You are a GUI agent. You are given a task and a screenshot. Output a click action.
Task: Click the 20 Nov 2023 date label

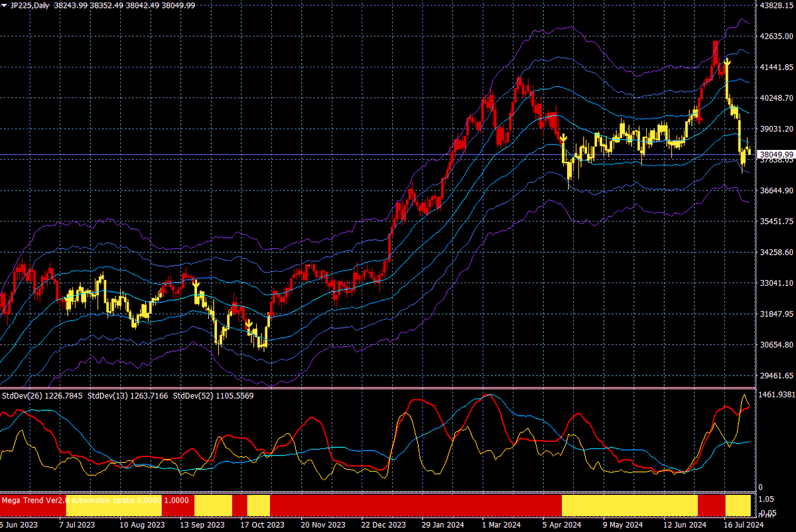(x=323, y=525)
